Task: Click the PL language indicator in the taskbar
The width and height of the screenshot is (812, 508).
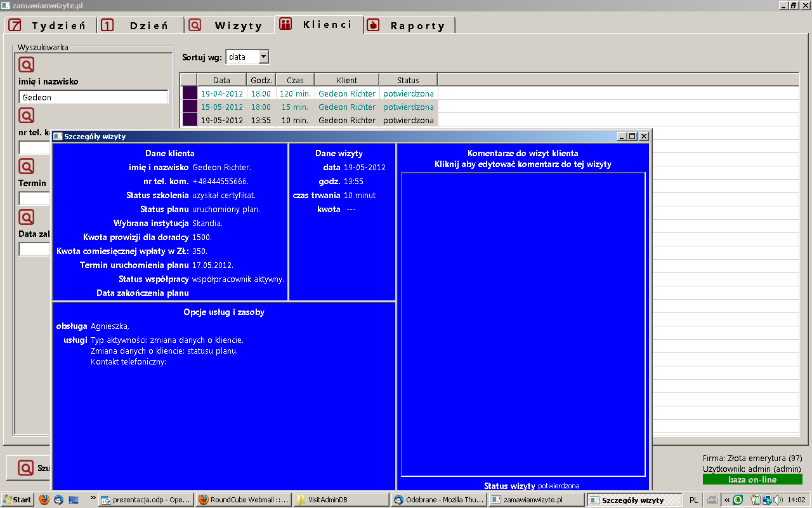Action: 693,500
